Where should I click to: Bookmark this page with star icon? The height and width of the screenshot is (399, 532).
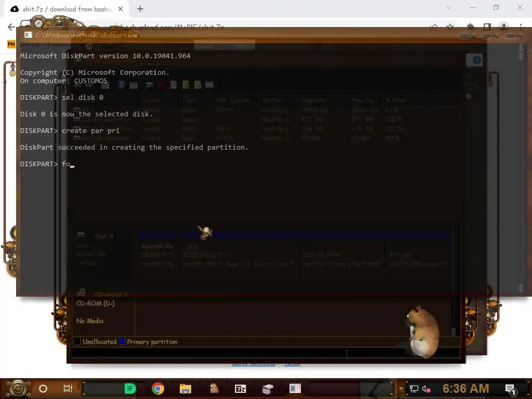point(450,27)
